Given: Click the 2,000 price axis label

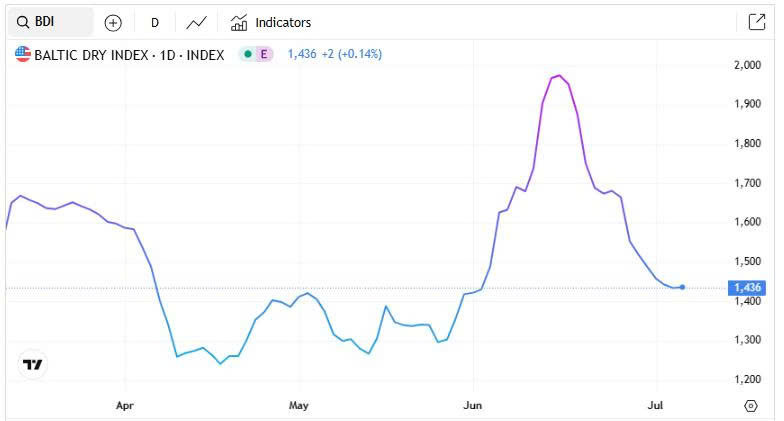Looking at the screenshot, I should (747, 65).
